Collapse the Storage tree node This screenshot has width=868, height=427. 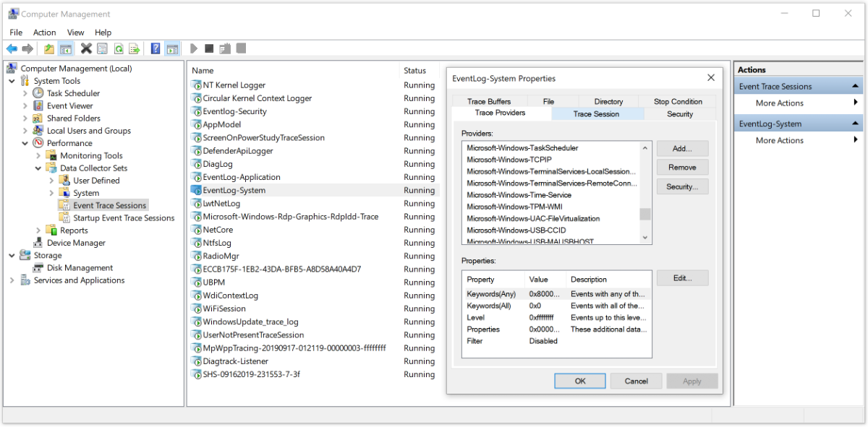[12, 256]
